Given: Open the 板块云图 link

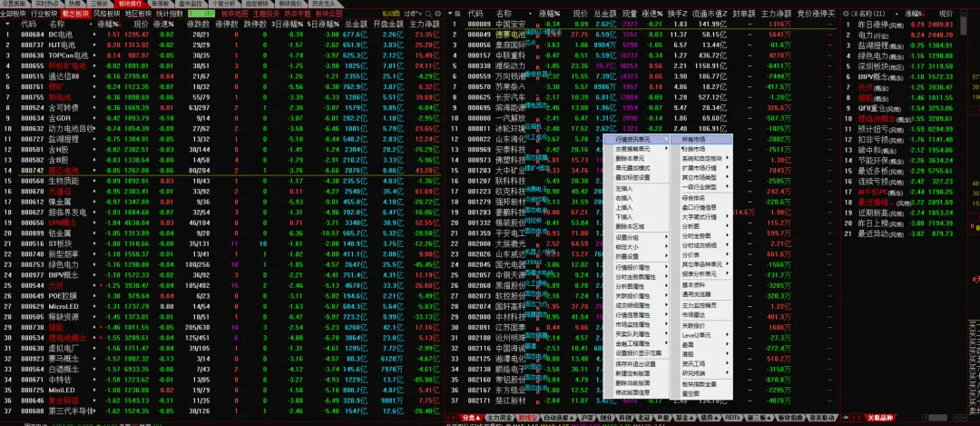Looking at the screenshot, I should coord(328,13).
